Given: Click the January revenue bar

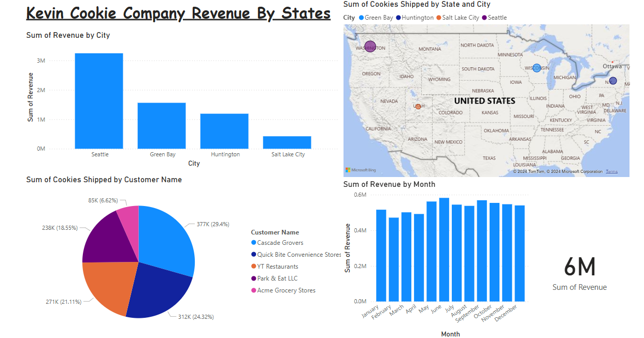Looking at the screenshot, I should coord(381,255).
